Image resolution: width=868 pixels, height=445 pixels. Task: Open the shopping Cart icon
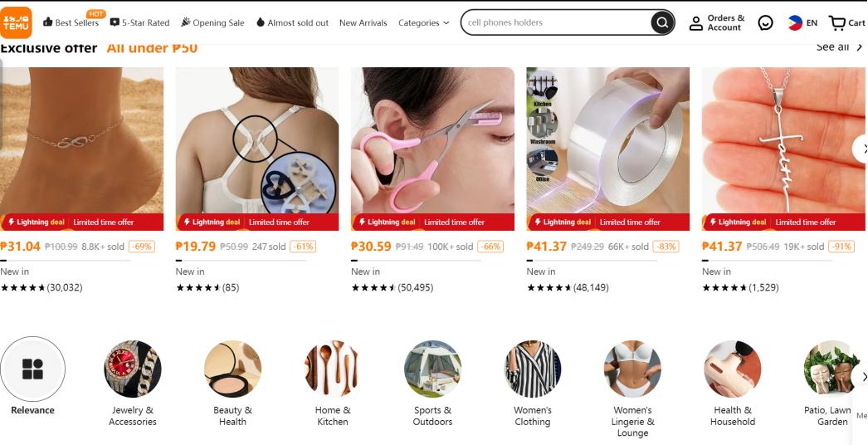coord(836,22)
